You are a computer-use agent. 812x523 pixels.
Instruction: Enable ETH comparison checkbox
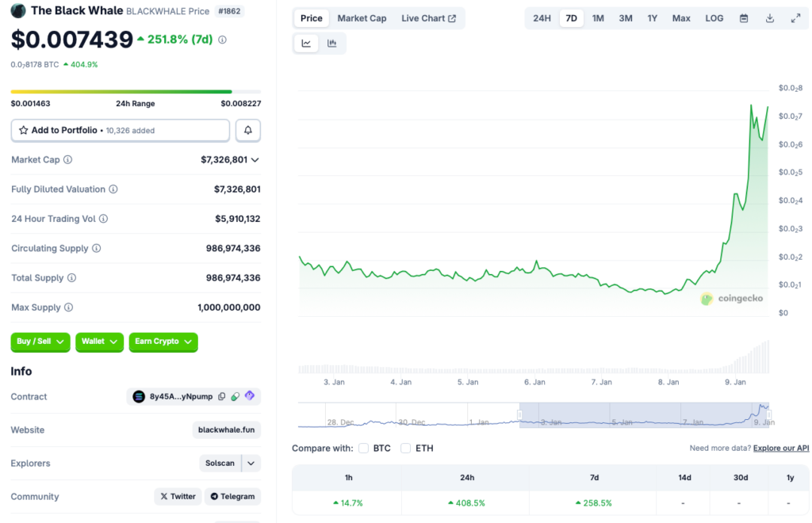pos(406,449)
